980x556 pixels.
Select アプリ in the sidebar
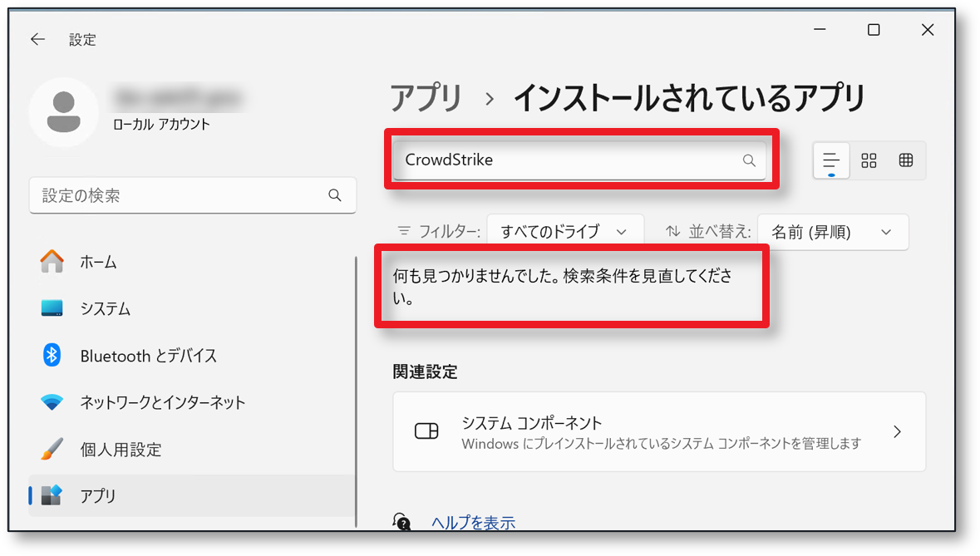(191, 495)
